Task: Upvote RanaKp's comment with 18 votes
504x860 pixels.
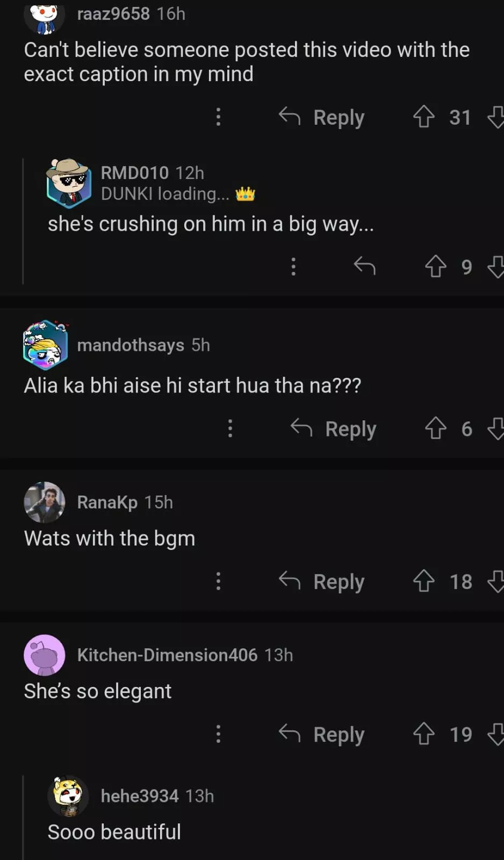Action: [x=423, y=581]
